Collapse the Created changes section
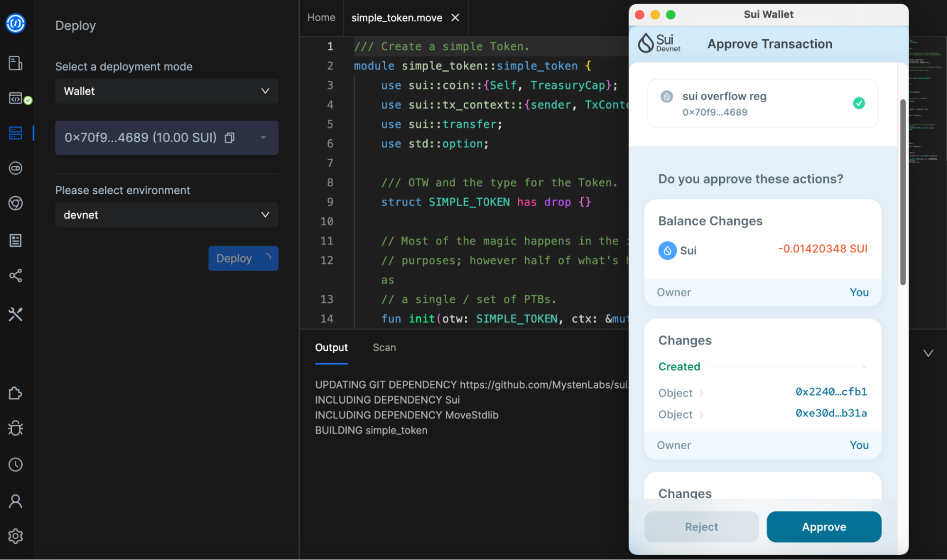 (864, 367)
